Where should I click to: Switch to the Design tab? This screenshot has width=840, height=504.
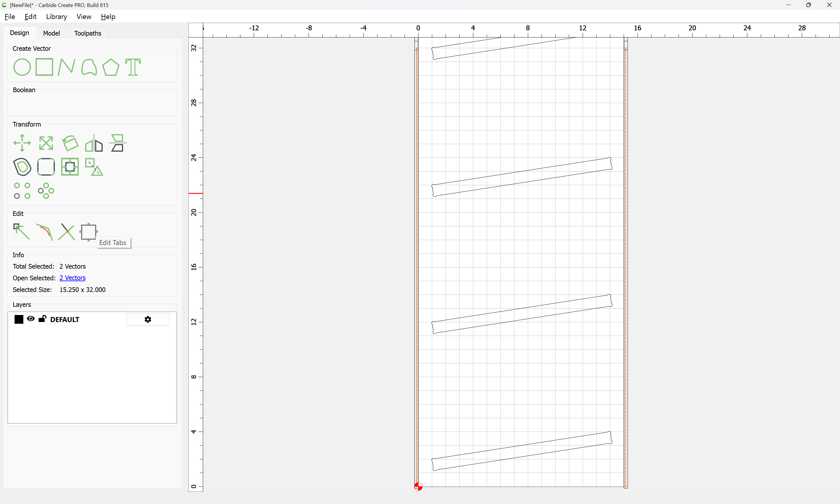click(x=20, y=33)
